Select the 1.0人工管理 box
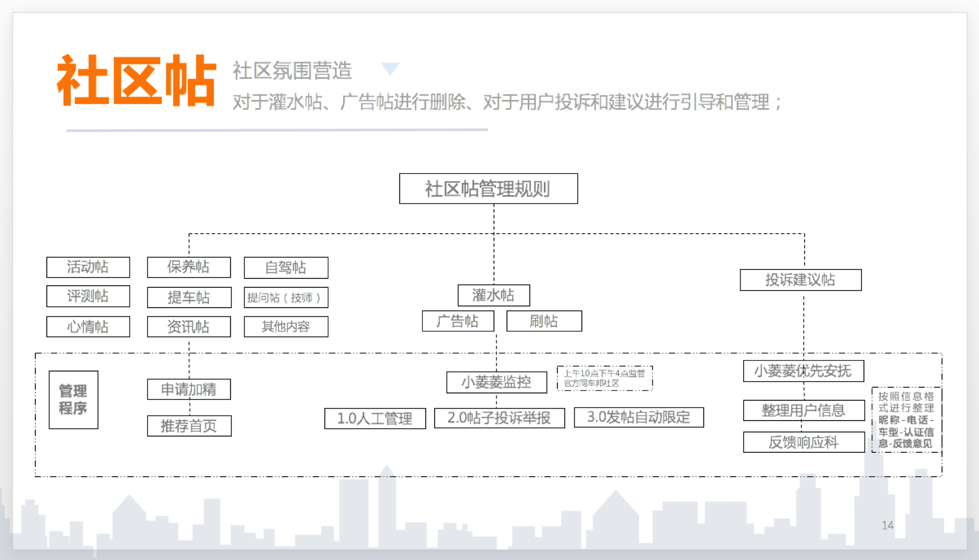Screen dimensions: 979x560 [x=375, y=418]
